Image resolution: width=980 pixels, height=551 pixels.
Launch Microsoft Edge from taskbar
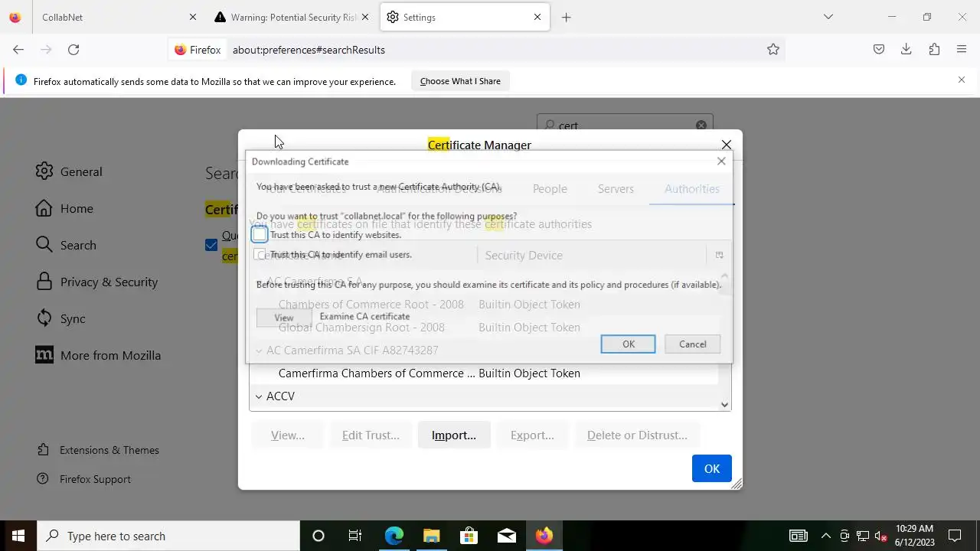tap(394, 536)
